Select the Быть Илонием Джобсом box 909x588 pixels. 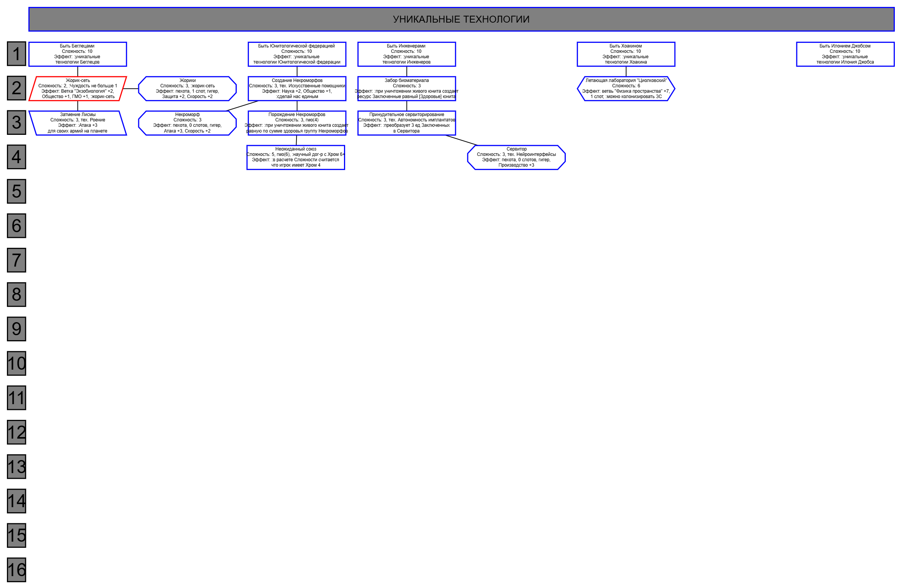(845, 54)
